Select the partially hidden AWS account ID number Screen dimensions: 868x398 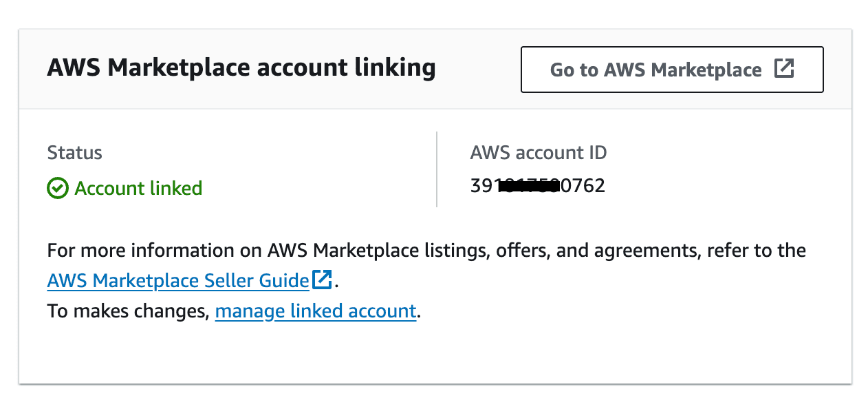(x=537, y=185)
